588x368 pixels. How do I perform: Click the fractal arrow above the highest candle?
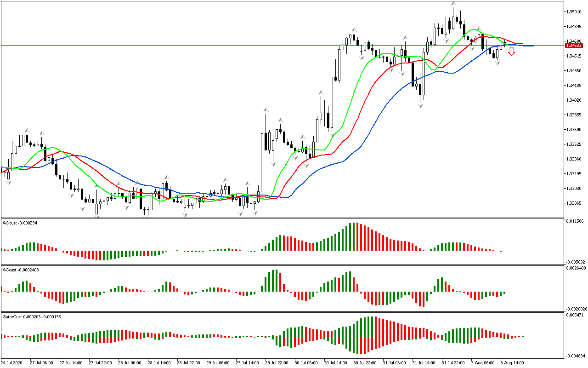click(x=453, y=4)
